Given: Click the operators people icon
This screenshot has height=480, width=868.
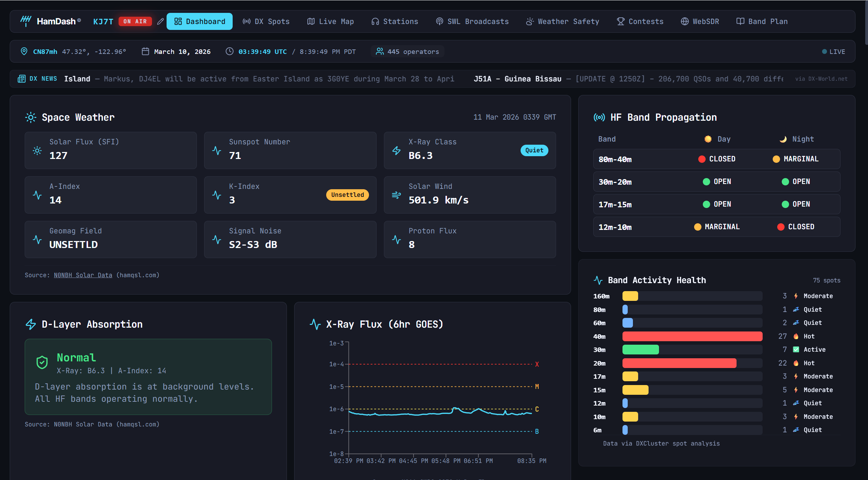Looking at the screenshot, I should (x=380, y=51).
